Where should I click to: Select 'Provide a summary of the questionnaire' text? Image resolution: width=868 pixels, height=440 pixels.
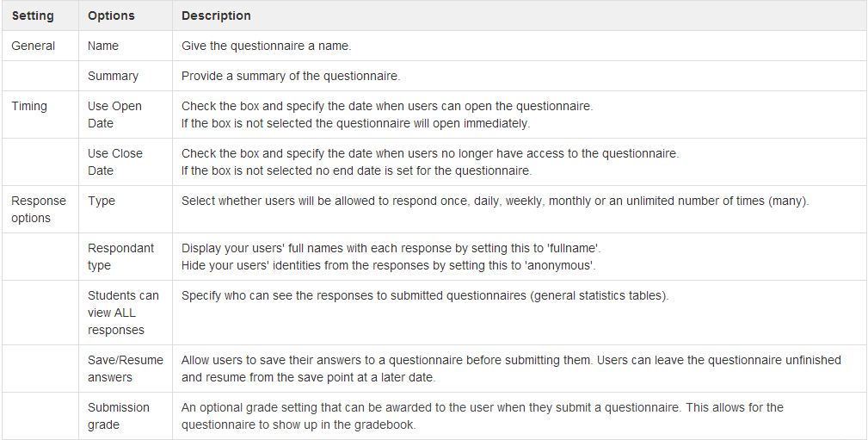pyautogui.click(x=291, y=76)
